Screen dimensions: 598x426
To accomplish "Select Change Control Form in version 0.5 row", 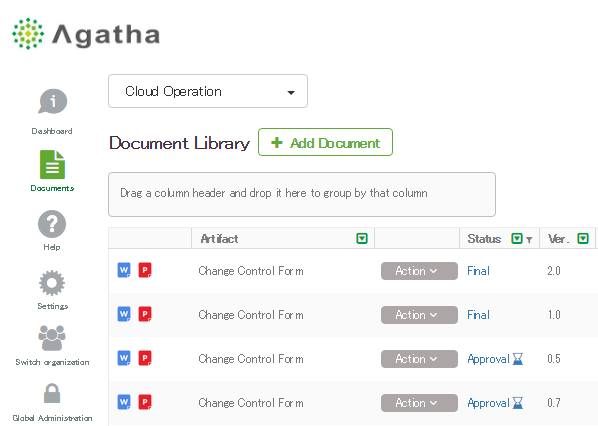I will coord(251,359).
